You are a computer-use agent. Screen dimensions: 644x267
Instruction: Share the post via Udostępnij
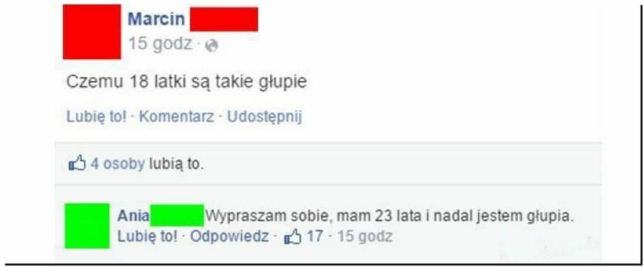[264, 117]
